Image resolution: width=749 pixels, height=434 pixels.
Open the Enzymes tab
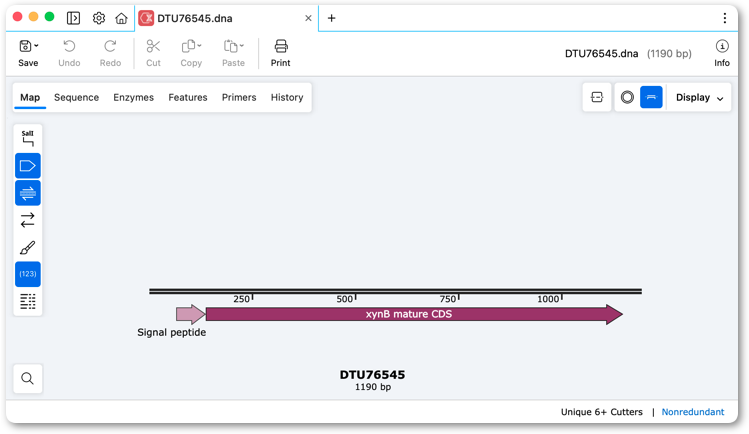pos(133,97)
